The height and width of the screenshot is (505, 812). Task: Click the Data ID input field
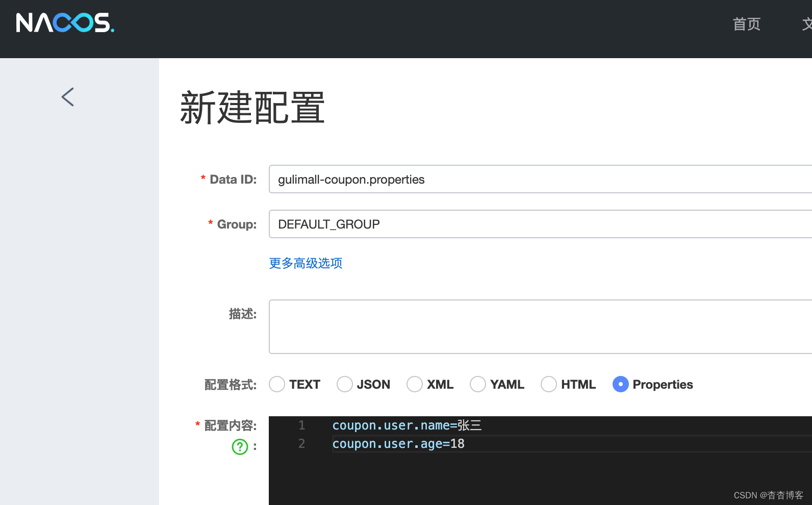541,179
